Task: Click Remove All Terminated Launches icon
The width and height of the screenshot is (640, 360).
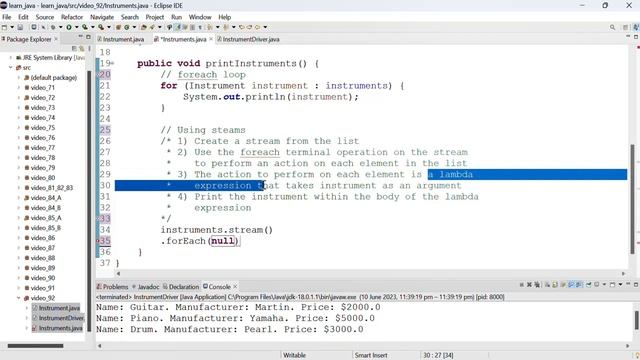Action: (537, 284)
